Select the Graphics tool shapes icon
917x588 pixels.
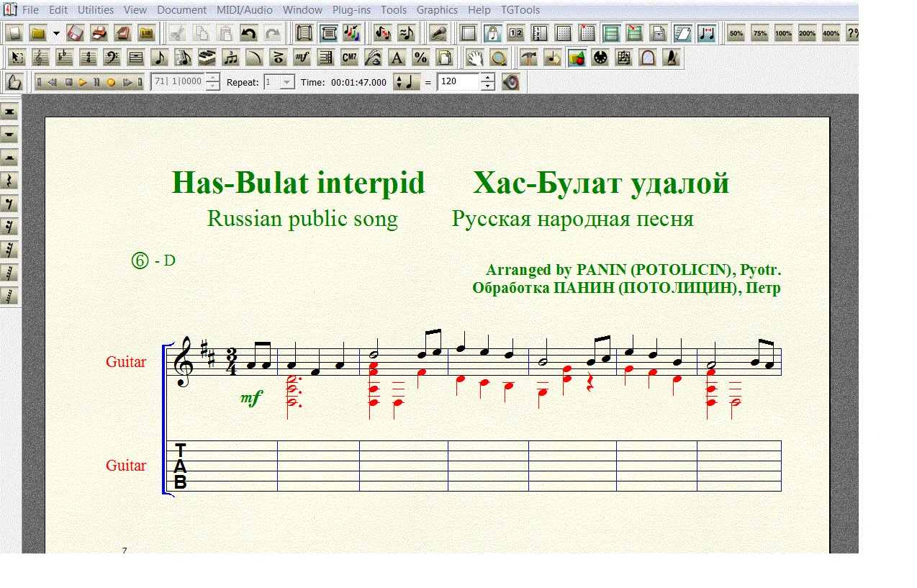(576, 58)
